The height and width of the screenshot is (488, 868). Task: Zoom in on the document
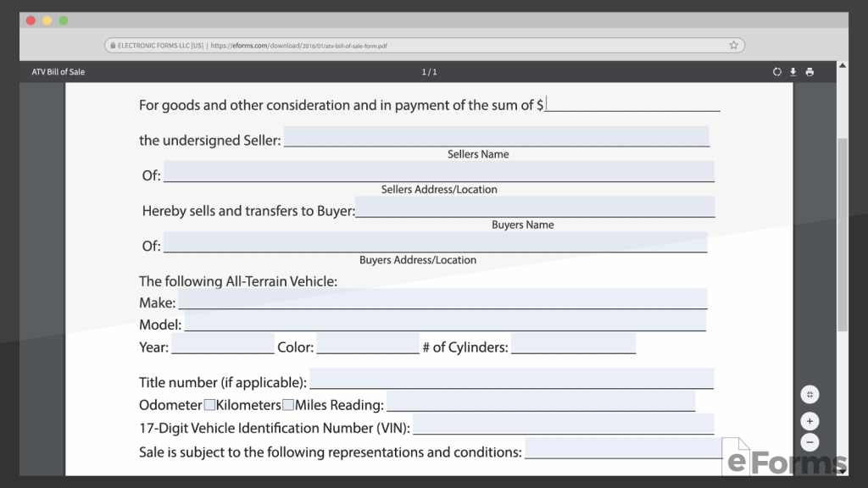(810, 421)
